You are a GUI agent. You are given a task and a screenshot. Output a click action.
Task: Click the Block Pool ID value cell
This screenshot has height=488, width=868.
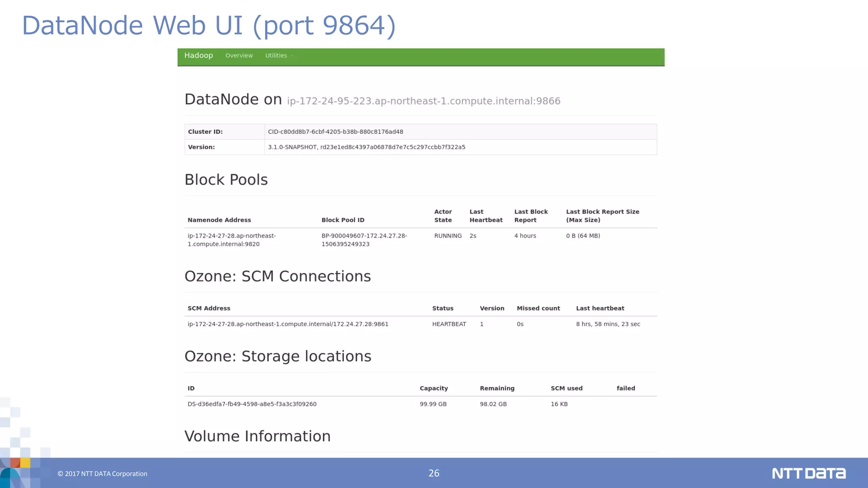[x=364, y=240]
